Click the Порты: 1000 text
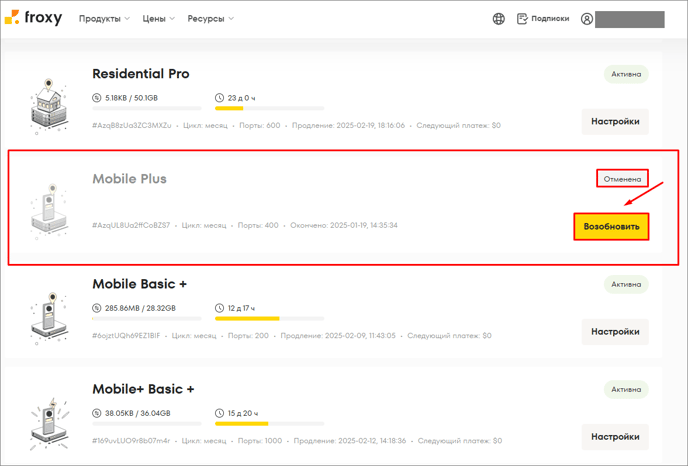 [x=260, y=441]
